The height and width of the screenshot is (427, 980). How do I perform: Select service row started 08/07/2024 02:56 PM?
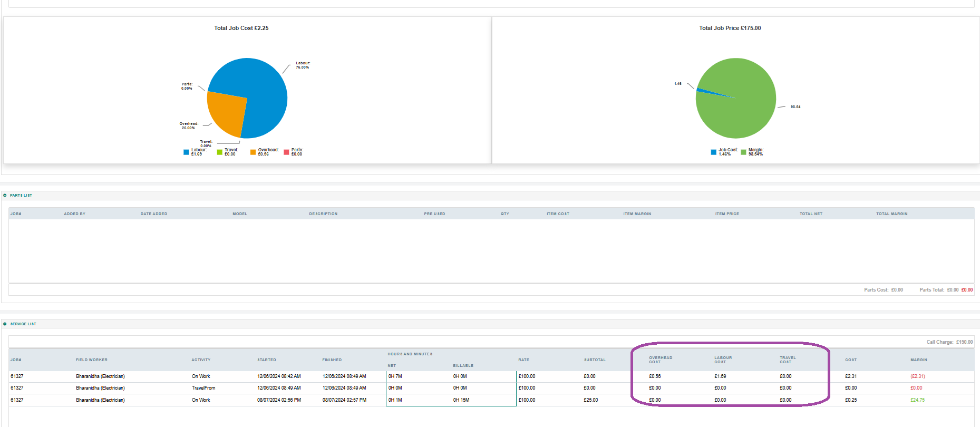click(279, 400)
